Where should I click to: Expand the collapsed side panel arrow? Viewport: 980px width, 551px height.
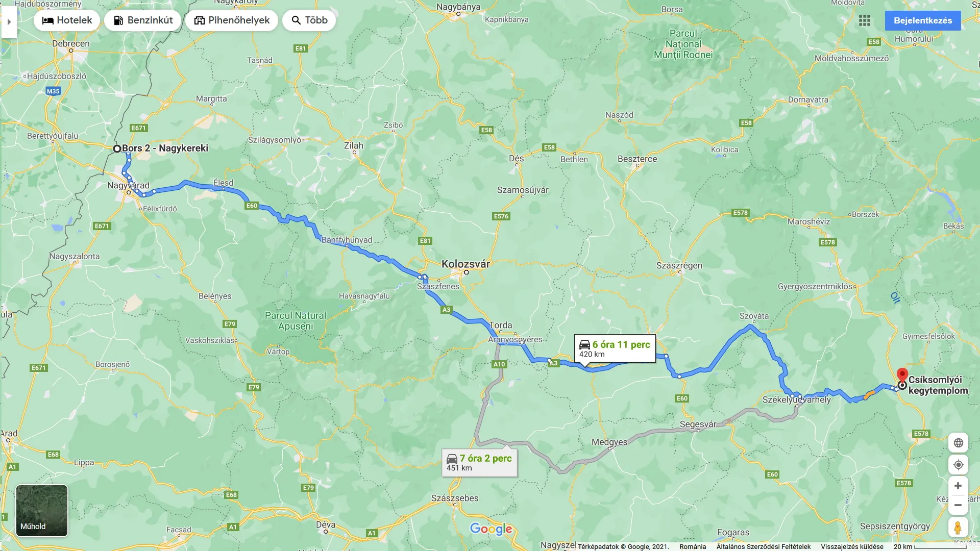click(9, 21)
